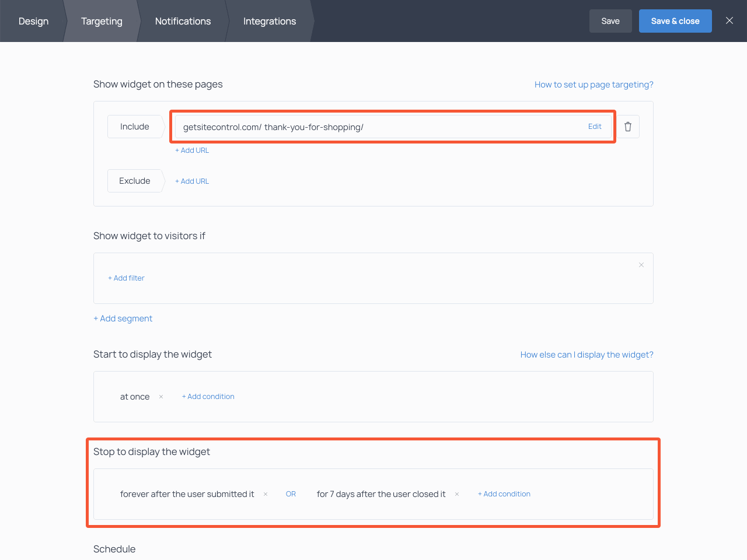The image size is (747, 560).
Task: Open the Exclude page selector
Action: [135, 181]
